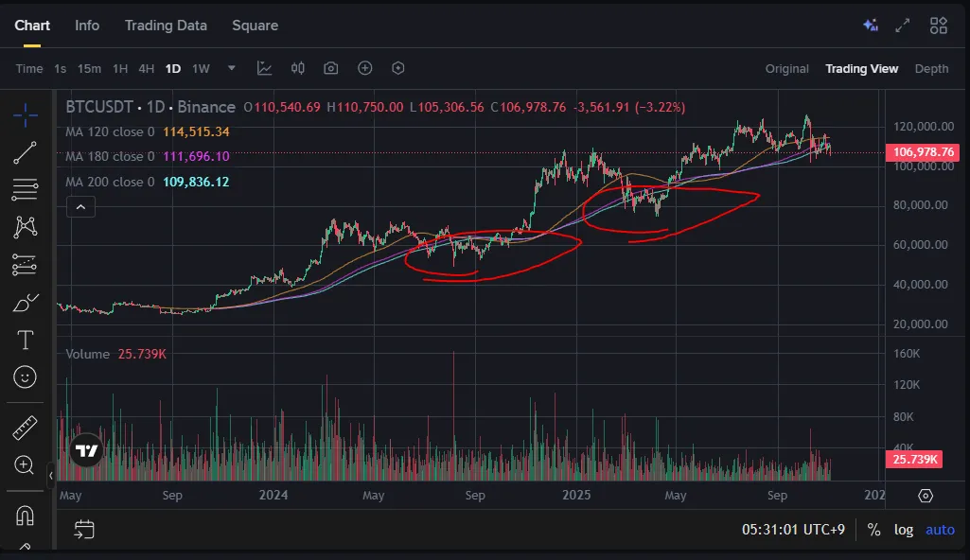Switch to Depth chart view
Viewport: 970px width, 560px height.
click(931, 68)
